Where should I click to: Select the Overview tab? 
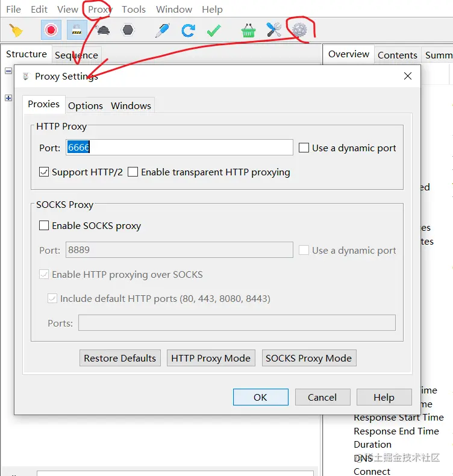point(349,54)
